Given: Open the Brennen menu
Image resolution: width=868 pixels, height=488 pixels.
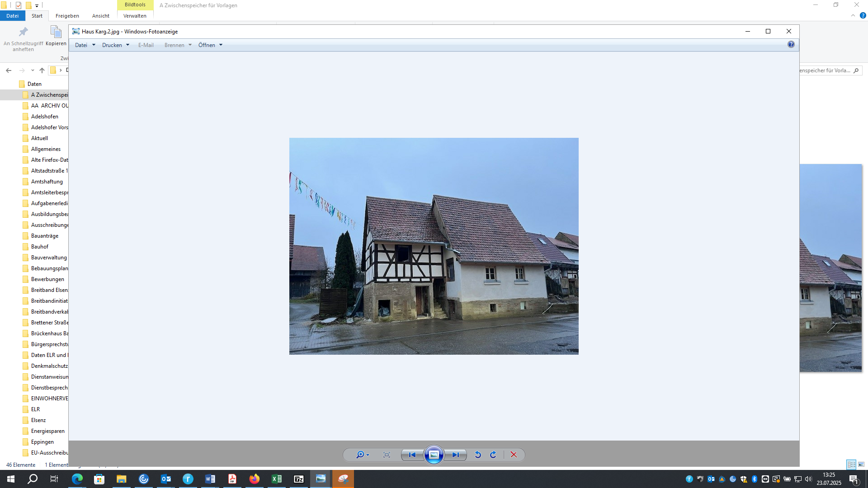Looking at the screenshot, I should click(178, 45).
